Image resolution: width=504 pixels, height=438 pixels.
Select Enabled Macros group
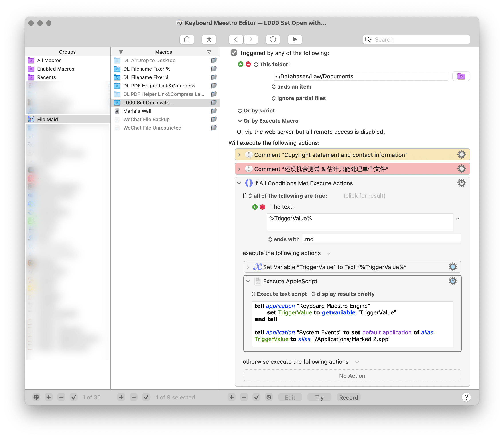[68, 69]
